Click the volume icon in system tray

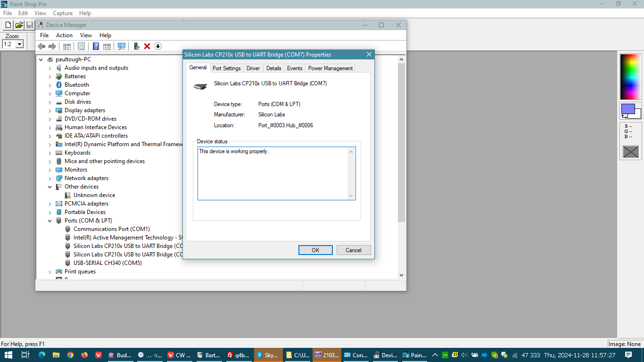pos(464,355)
